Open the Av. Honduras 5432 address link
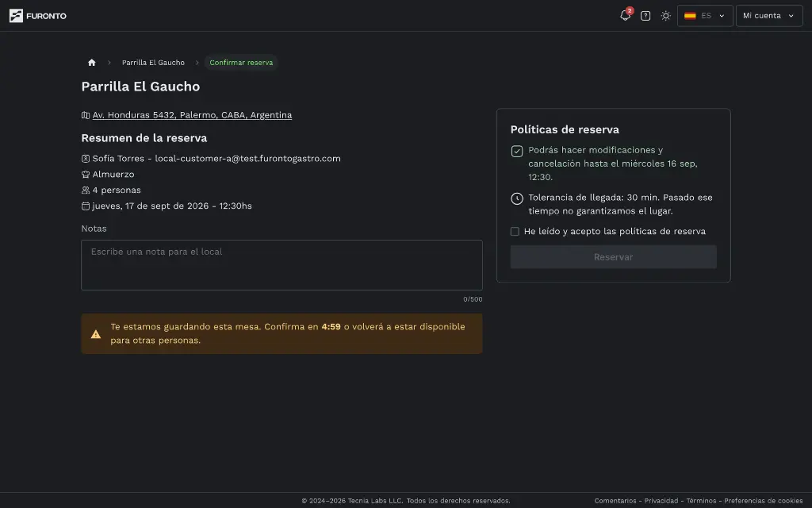This screenshot has width=812, height=508. coord(192,115)
